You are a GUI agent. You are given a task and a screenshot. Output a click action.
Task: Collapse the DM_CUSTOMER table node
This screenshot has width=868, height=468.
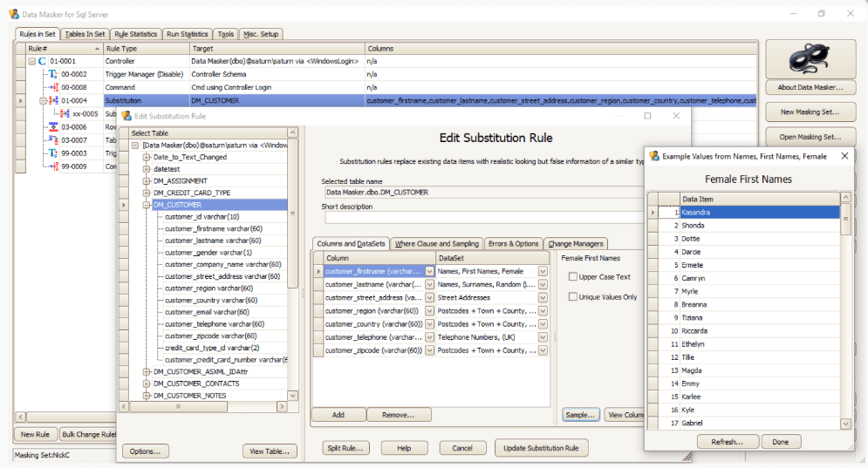(x=147, y=205)
